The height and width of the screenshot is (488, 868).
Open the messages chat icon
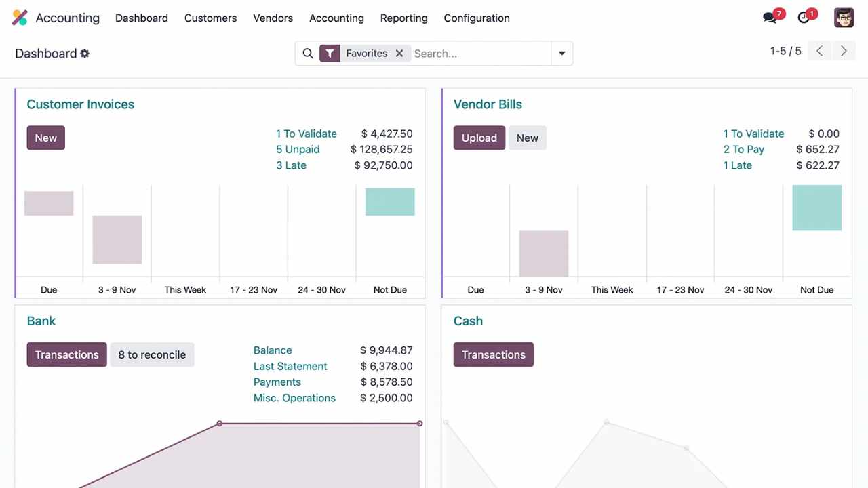770,18
